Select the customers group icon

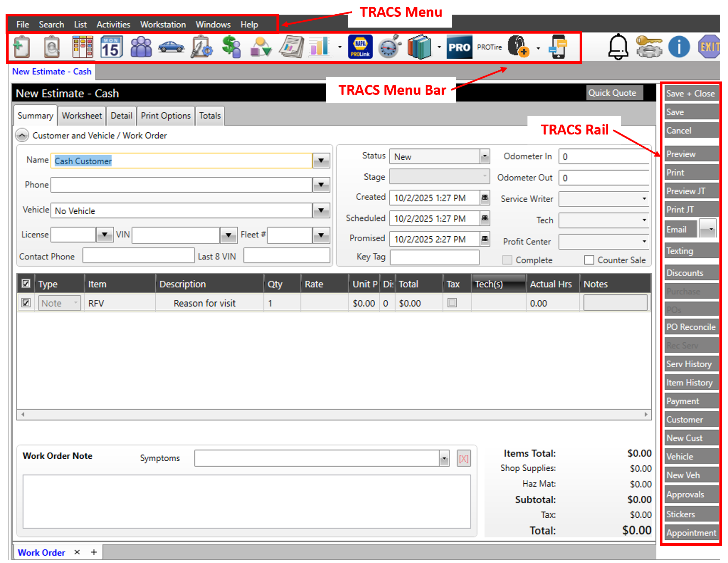(141, 47)
